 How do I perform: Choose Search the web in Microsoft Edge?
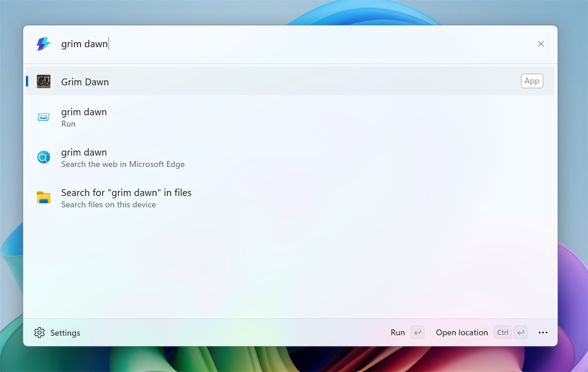(290, 158)
